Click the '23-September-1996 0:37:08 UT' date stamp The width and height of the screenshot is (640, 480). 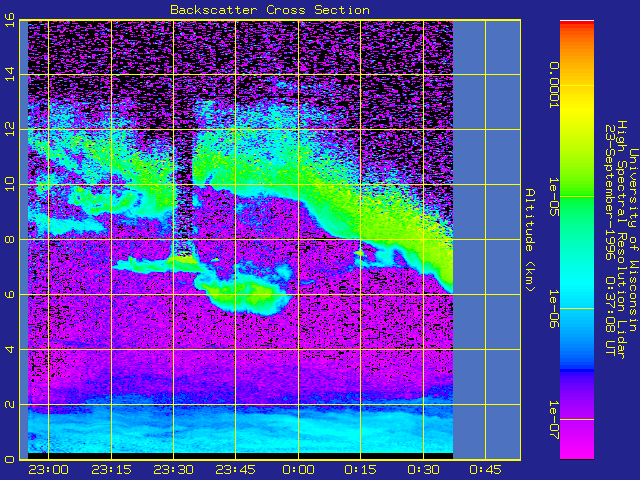tap(609, 240)
